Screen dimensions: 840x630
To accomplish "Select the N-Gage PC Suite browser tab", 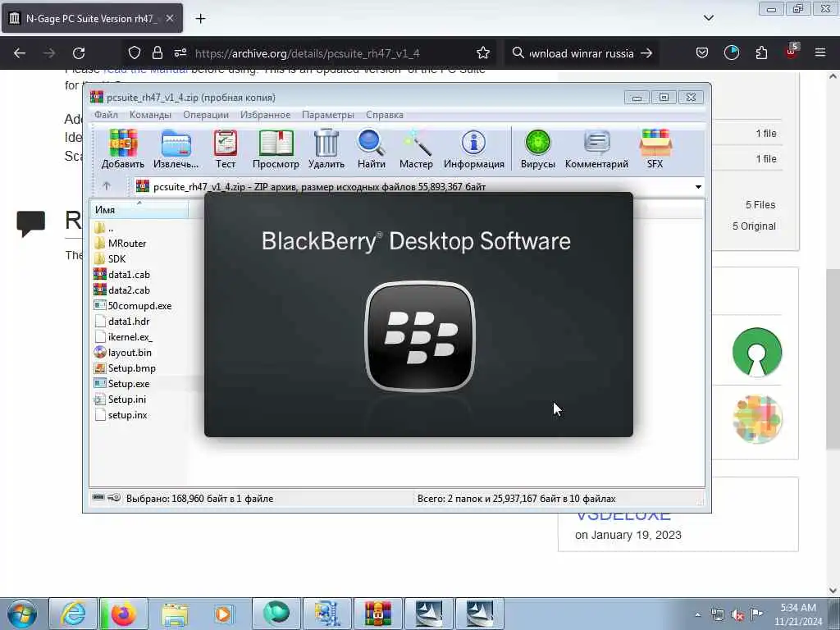I will (x=92, y=18).
